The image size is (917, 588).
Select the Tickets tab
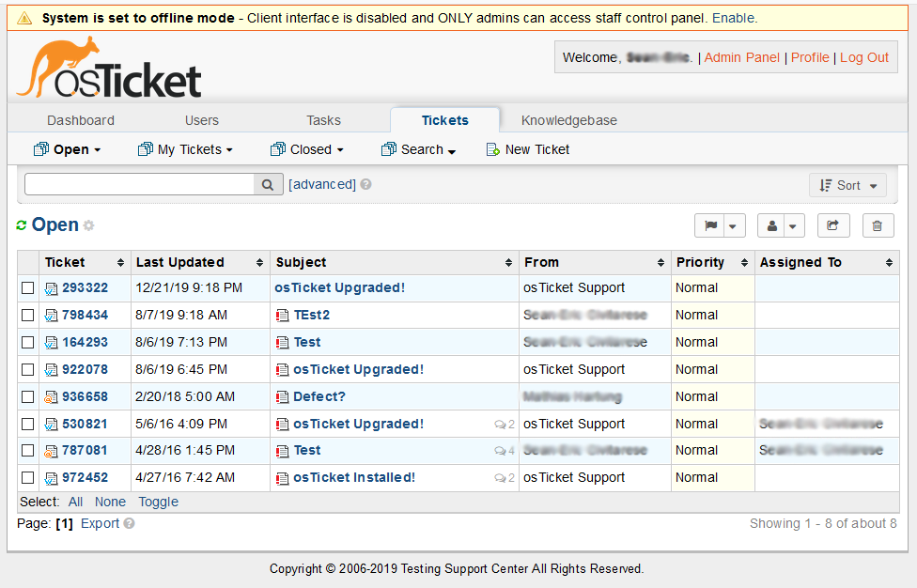445,120
